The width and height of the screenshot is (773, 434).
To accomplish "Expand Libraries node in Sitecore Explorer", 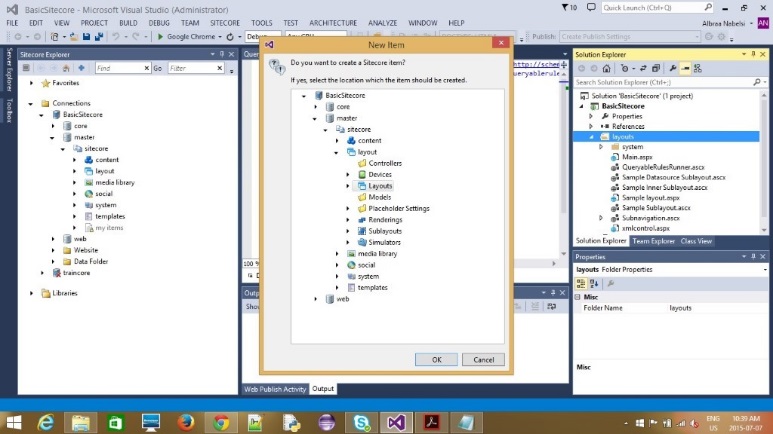I will coord(32,293).
